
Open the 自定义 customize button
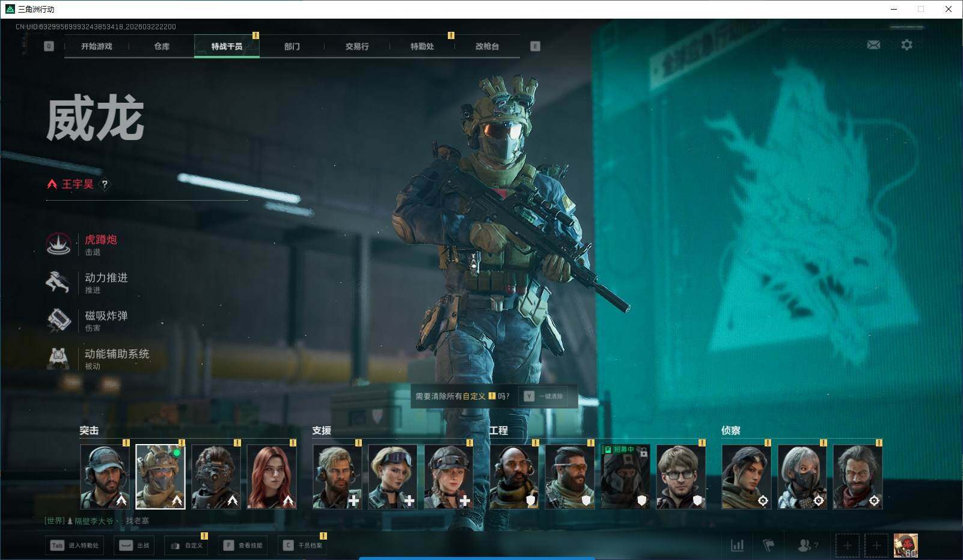pos(186,546)
